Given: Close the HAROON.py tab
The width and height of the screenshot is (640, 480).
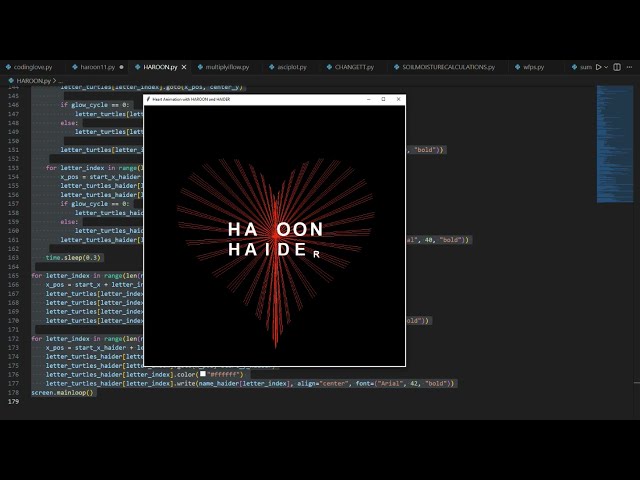Looking at the screenshot, I should pos(184,67).
